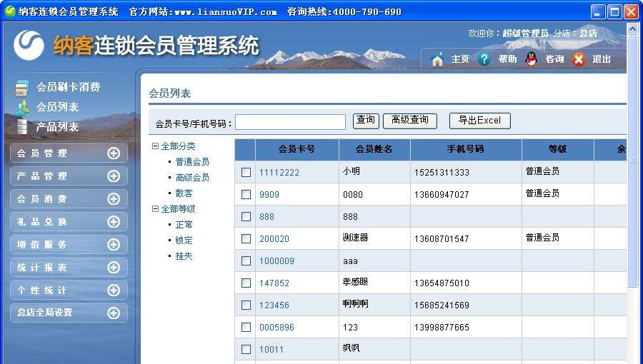Screen dimensions: 643x364
Task: Click the 会员卡号/手机号码 search field
Action: pos(290,122)
